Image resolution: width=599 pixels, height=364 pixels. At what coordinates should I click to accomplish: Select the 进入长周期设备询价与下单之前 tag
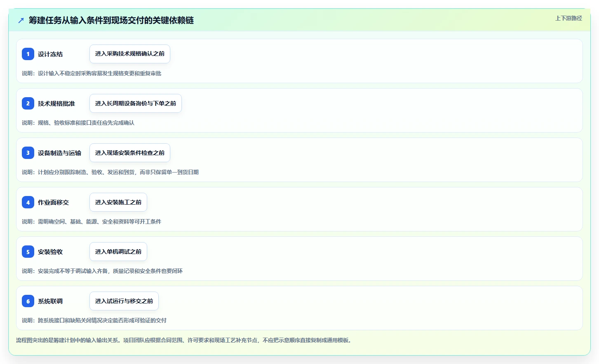pyautogui.click(x=136, y=103)
